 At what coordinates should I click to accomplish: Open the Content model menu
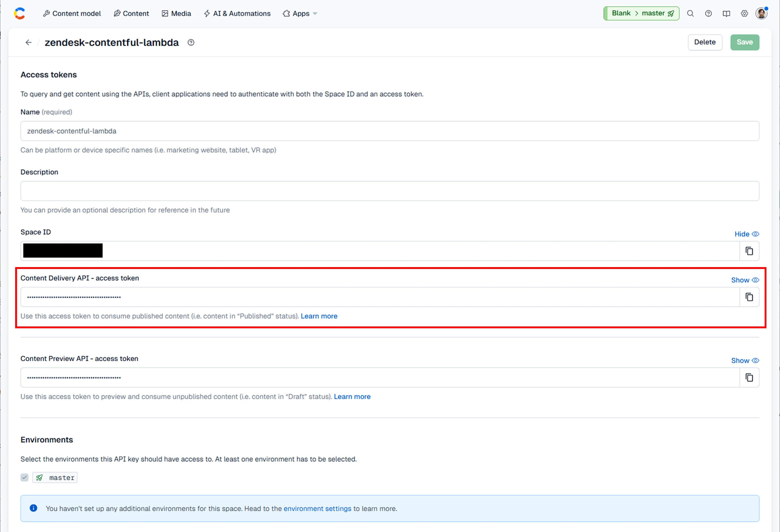coord(72,13)
